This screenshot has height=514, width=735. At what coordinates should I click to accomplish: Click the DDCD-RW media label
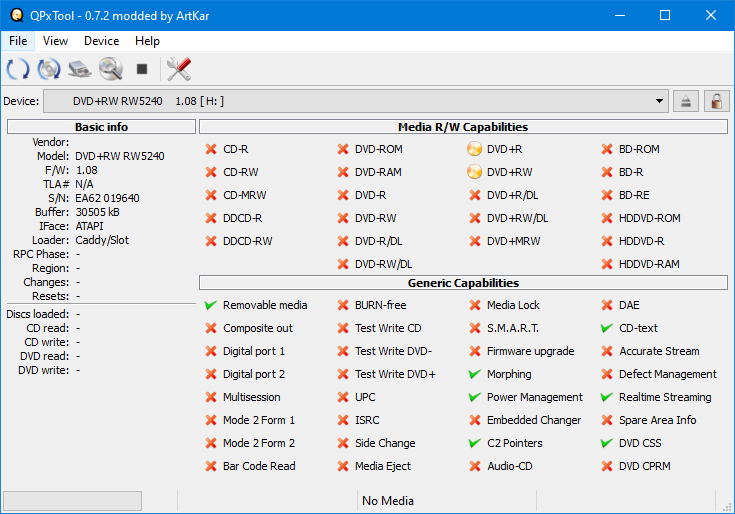click(x=248, y=241)
